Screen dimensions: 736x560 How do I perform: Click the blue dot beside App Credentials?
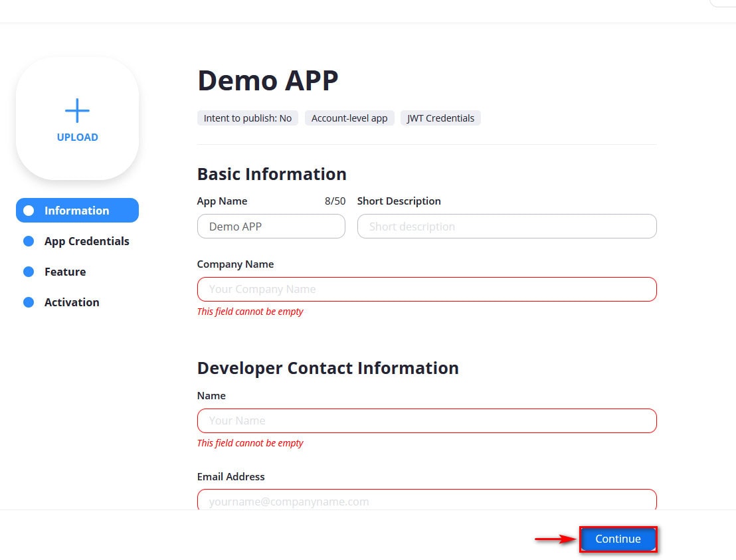pyautogui.click(x=28, y=241)
